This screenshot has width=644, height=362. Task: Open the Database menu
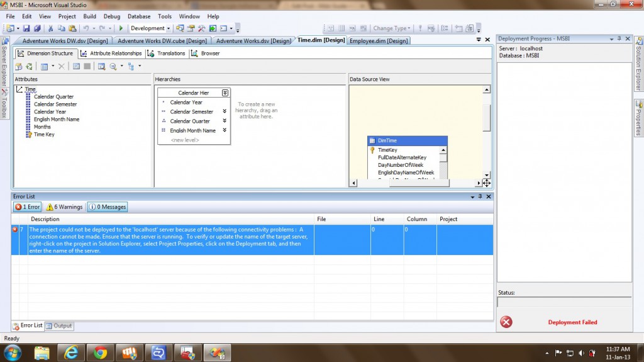pos(139,16)
